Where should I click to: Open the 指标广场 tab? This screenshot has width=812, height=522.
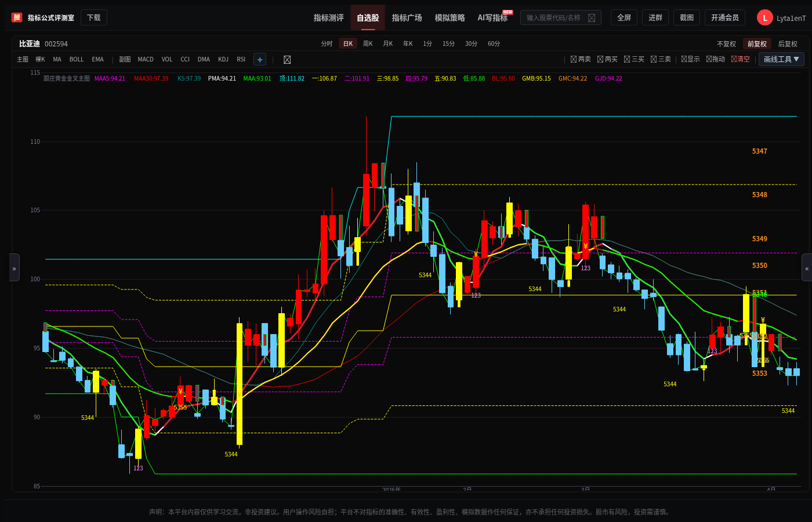click(x=407, y=18)
